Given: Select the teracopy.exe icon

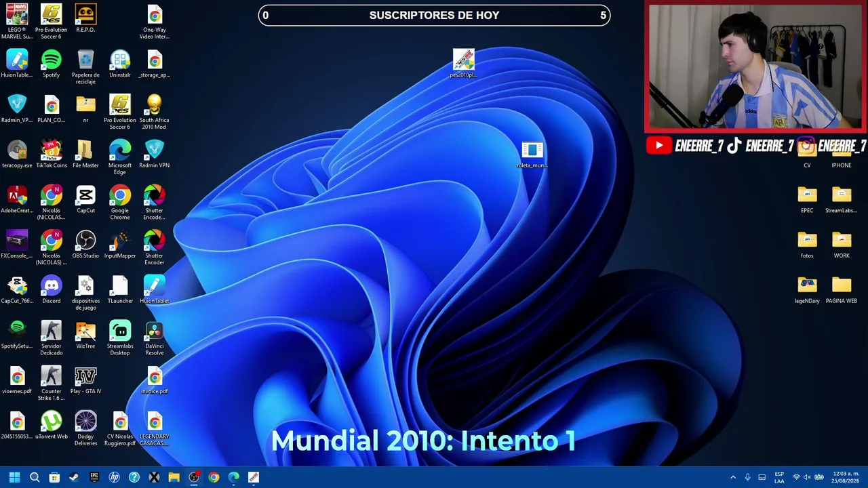Looking at the screenshot, I should click(x=17, y=155).
